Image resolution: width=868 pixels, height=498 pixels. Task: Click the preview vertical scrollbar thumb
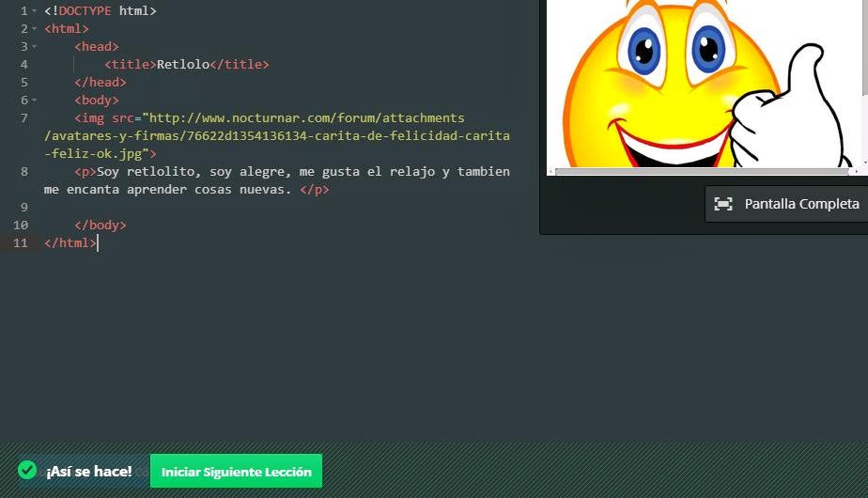pos(865,47)
